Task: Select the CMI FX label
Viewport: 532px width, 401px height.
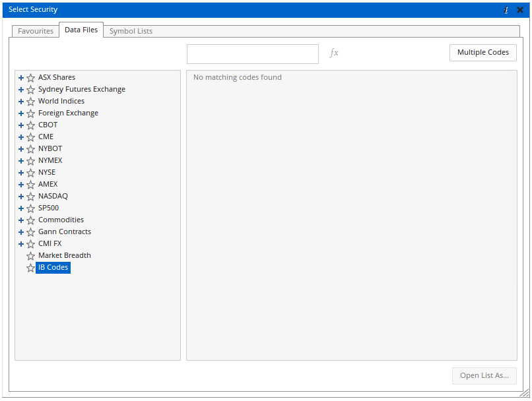Action: pos(50,243)
